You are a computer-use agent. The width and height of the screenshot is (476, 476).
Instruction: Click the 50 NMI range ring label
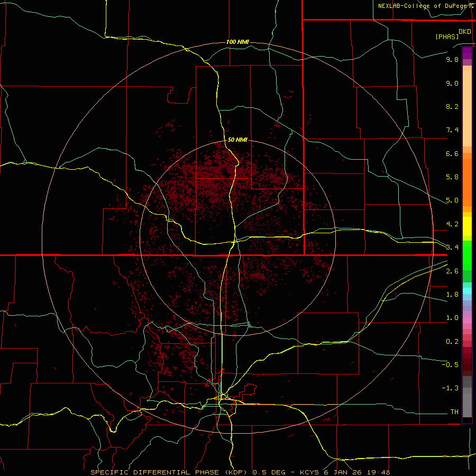click(x=237, y=140)
